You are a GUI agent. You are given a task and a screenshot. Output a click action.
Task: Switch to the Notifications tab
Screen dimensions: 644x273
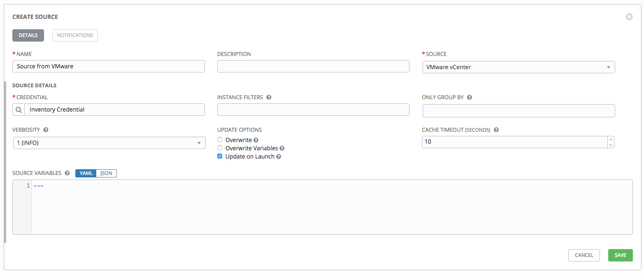(x=75, y=35)
